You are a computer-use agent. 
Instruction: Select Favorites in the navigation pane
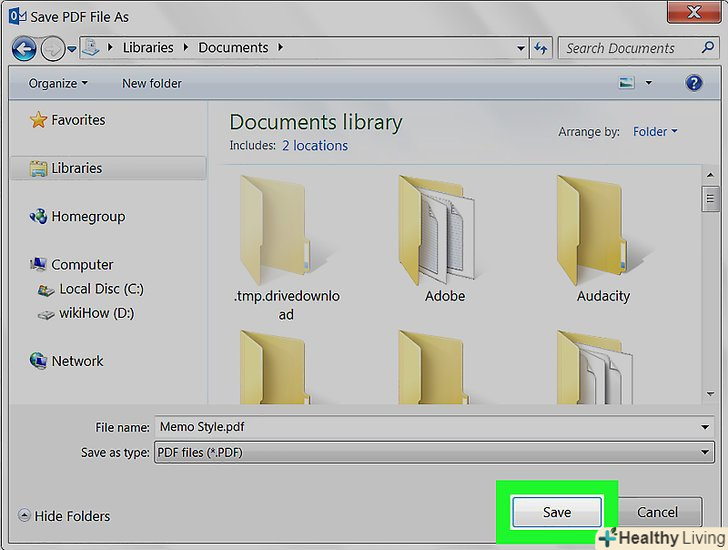point(78,120)
